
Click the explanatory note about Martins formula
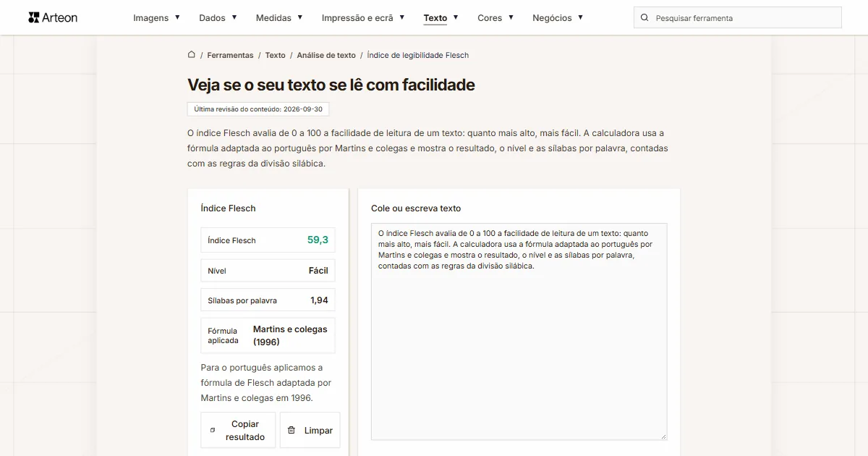pos(268,382)
